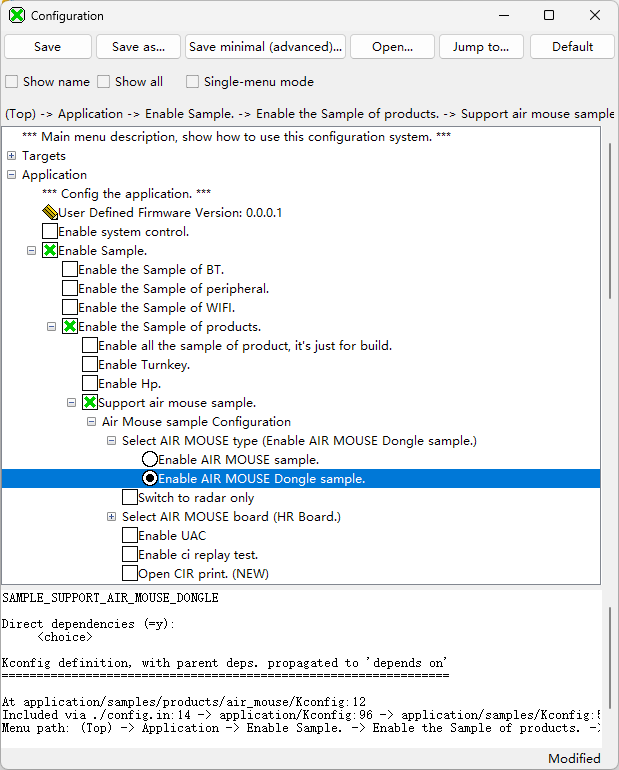Click the Configuration window title icon
Screen dimensions: 619x770
click(16, 16)
